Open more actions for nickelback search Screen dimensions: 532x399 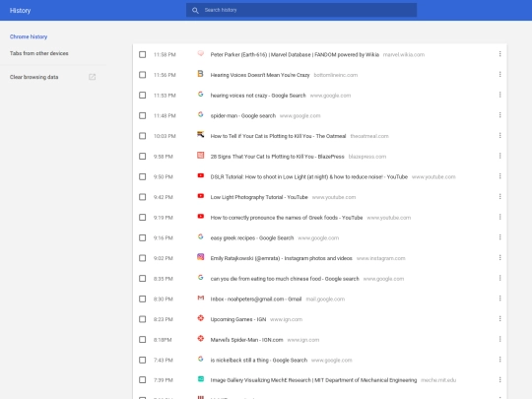click(x=499, y=360)
